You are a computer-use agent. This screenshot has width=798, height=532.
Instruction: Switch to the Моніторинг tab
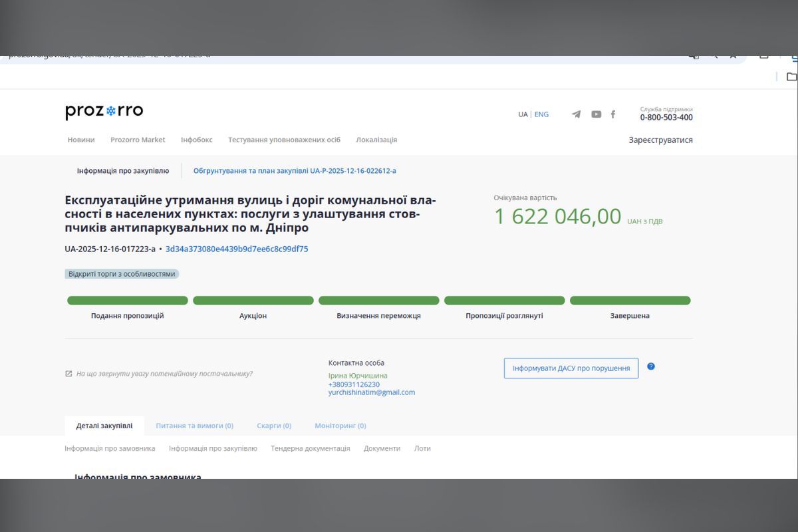point(340,426)
